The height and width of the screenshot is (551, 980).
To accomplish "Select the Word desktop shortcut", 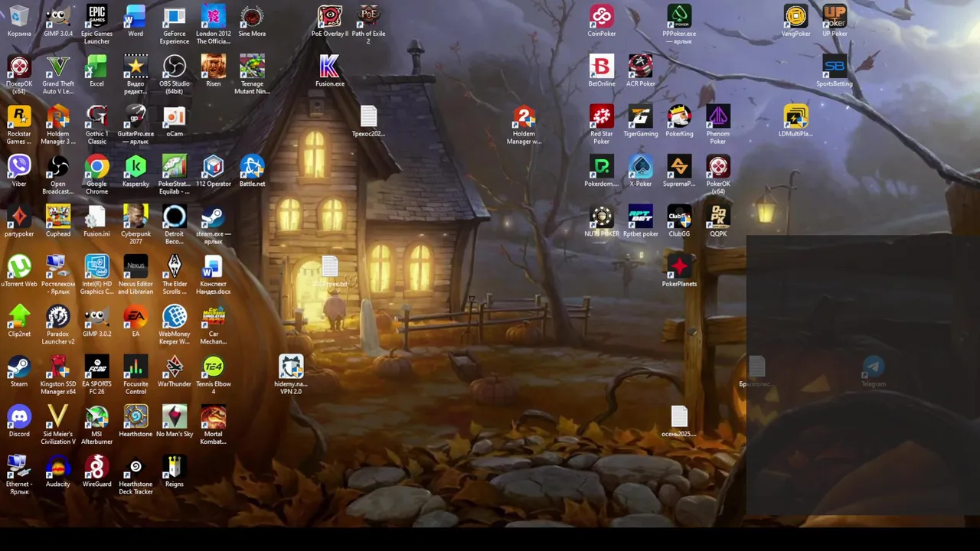I will click(136, 21).
